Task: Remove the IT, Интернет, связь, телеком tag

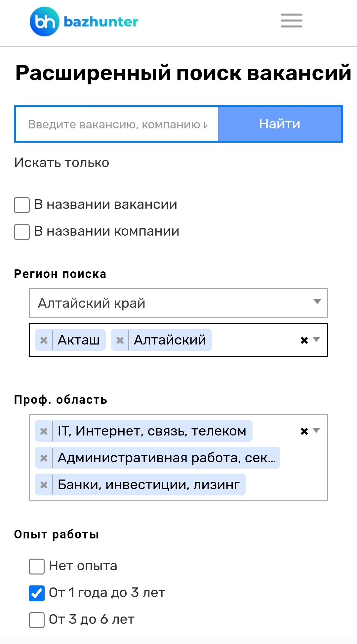Action: [44, 431]
